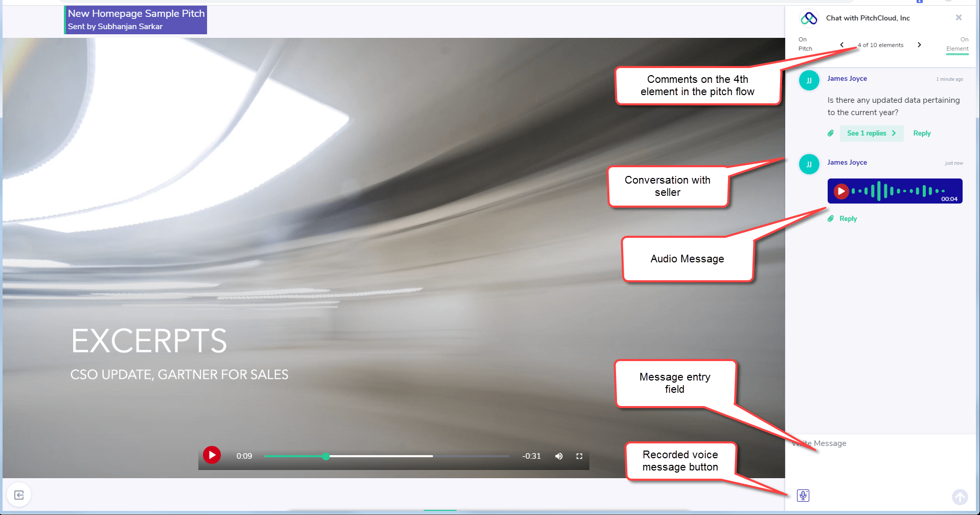The image size is (980, 515).
Task: Close the chat panel
Action: (x=959, y=18)
